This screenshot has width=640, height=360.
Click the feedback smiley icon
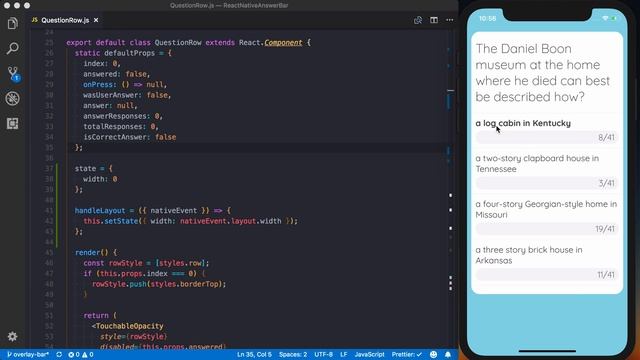coord(433,354)
